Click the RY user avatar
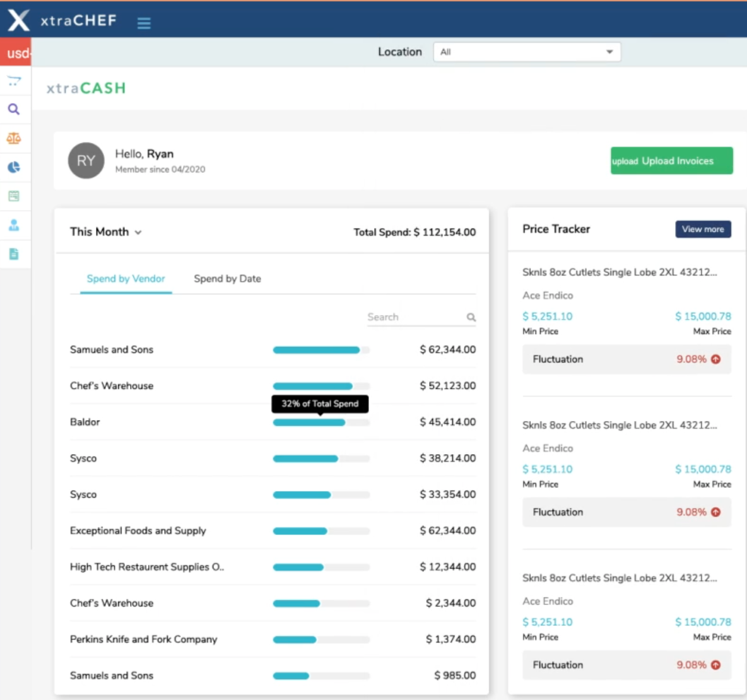Screen dimensions: 747x700 click(86, 161)
